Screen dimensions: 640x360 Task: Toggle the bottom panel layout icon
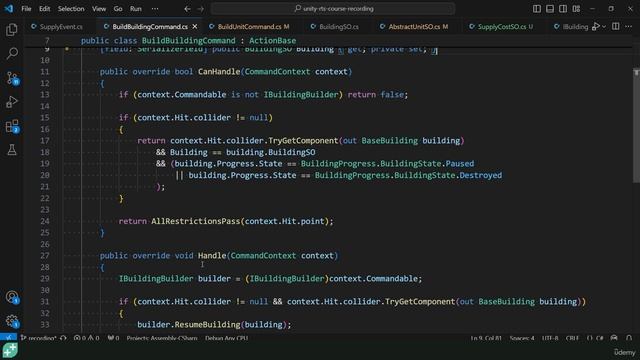tap(550, 9)
